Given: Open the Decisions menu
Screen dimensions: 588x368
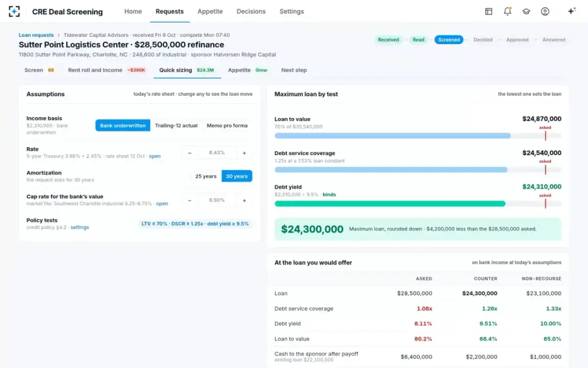Looking at the screenshot, I should pyautogui.click(x=251, y=11).
